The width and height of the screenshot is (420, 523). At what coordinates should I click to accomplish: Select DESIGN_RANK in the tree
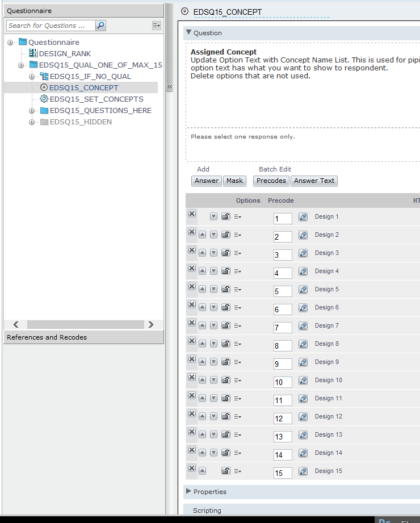coord(65,54)
